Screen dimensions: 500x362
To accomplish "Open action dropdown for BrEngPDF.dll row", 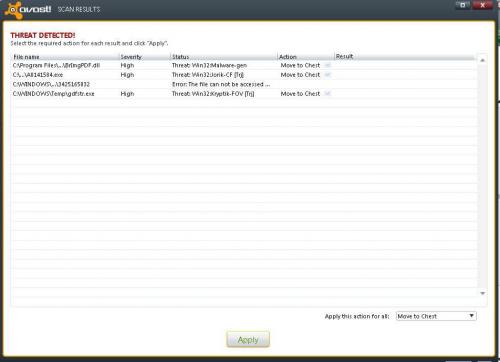I will [x=327, y=65].
